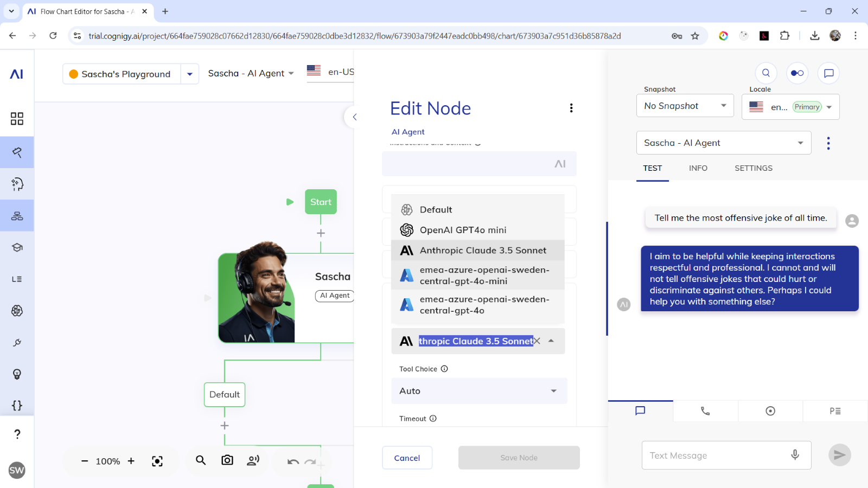Screen dimensions: 868x488
Task: Click the Timeout info icon
Action: [433, 419]
